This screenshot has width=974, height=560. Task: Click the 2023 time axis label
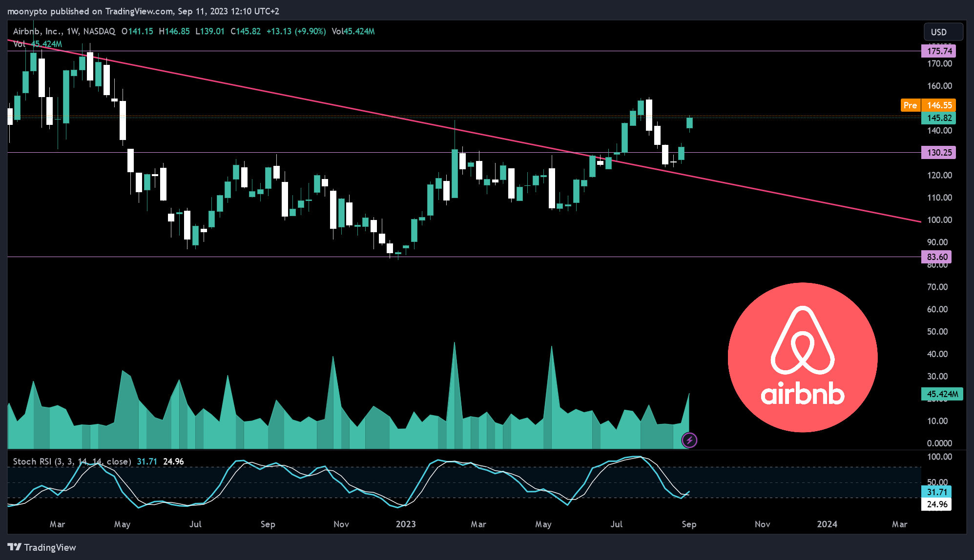(406, 524)
